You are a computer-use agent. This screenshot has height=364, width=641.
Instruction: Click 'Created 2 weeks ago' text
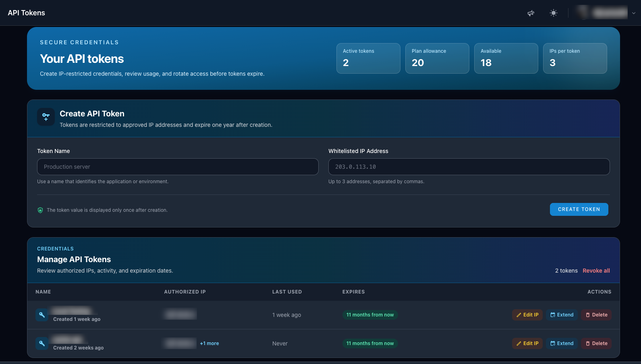[78, 348]
